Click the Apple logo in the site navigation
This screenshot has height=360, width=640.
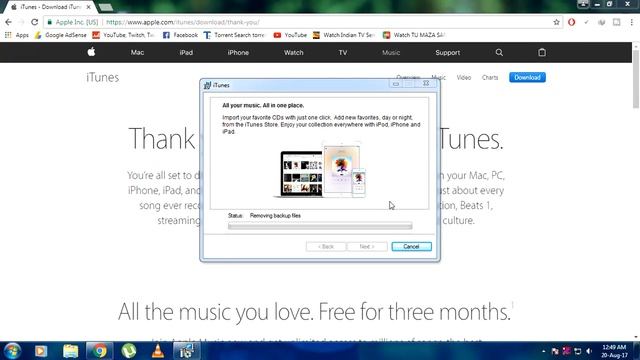coord(91,52)
